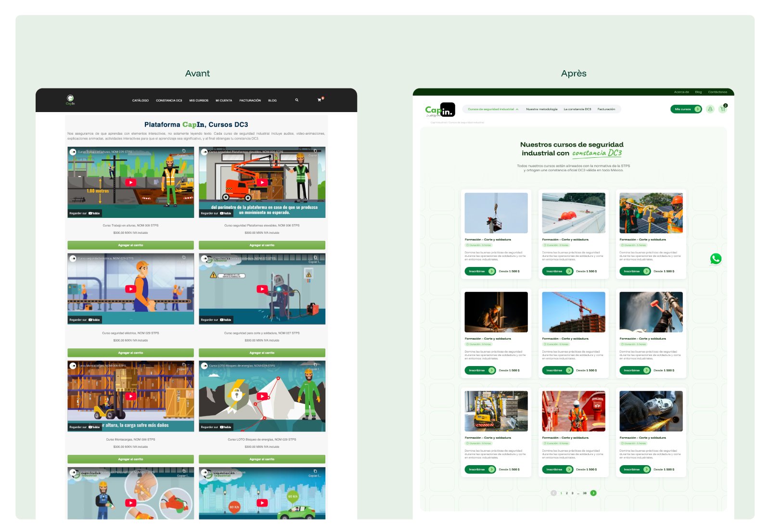Go to pagination page 38

585,493
